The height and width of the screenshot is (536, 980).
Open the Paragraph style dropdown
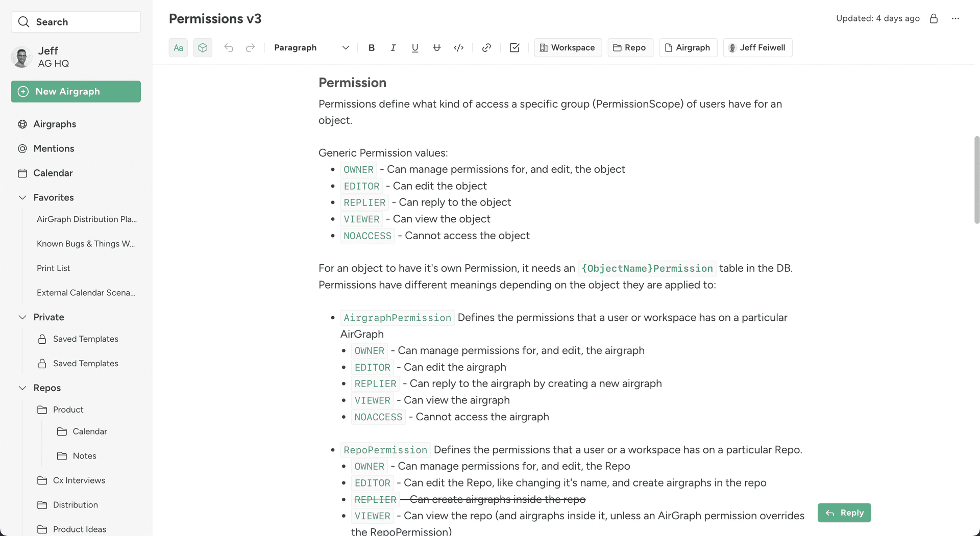coord(311,47)
